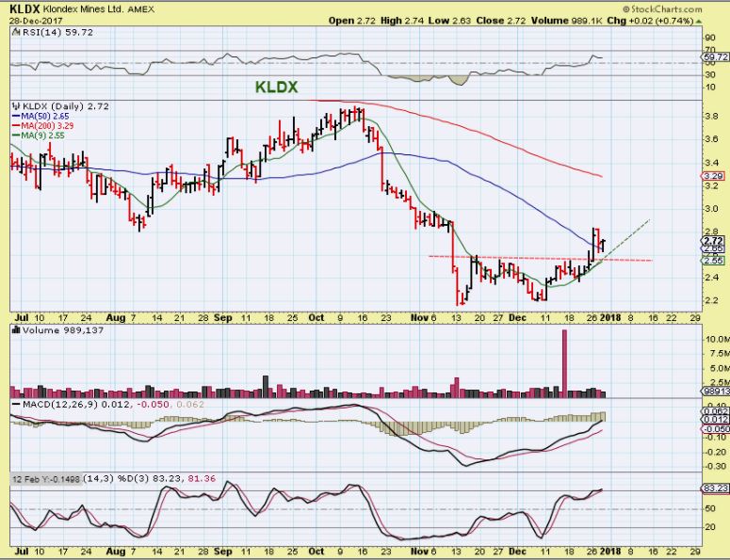Click the green 2.55 price tag on the right axis
Image resolution: width=730 pixels, height=560 pixels.
pos(713,261)
